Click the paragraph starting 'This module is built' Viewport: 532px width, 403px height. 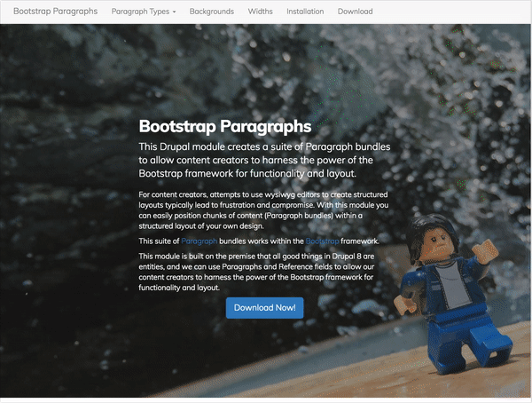(256, 272)
